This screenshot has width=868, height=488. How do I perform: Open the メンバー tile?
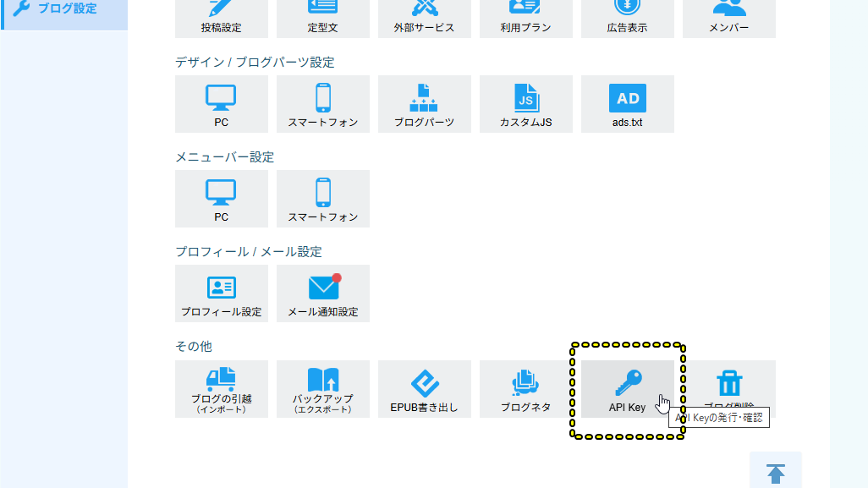point(729,19)
